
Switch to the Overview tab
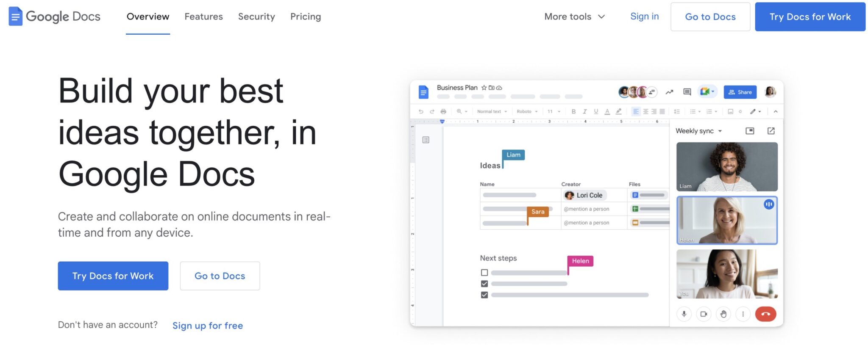[148, 17]
